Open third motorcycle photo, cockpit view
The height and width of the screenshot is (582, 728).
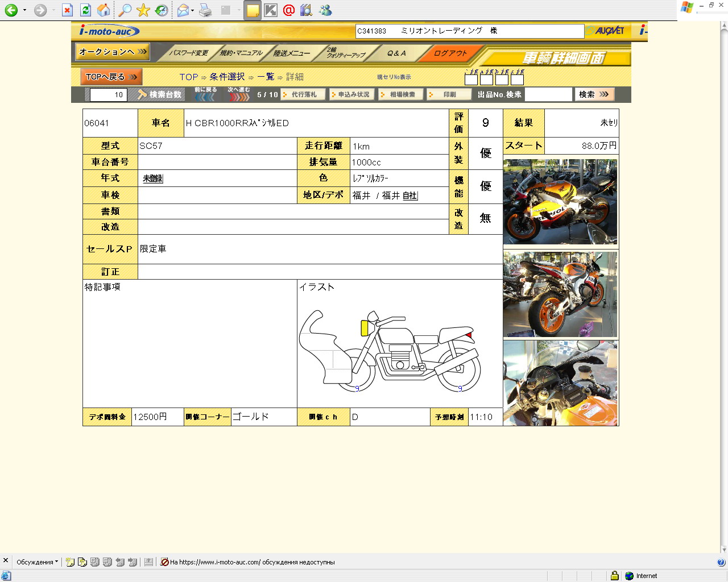560,383
